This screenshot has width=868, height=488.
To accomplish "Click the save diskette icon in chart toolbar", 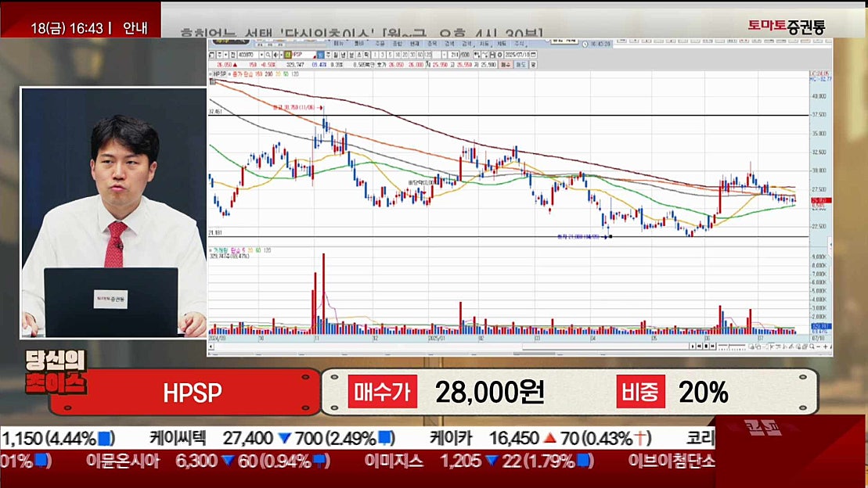I will pos(492,55).
